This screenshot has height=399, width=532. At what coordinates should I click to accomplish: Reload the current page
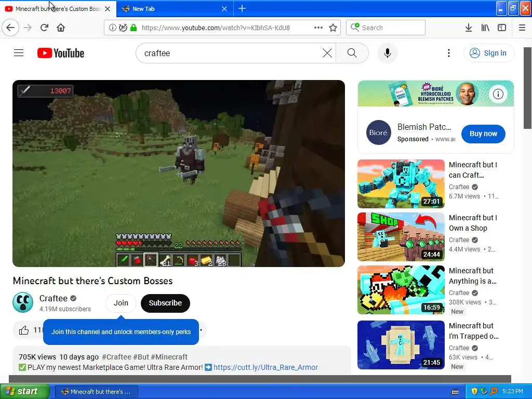pyautogui.click(x=45, y=28)
